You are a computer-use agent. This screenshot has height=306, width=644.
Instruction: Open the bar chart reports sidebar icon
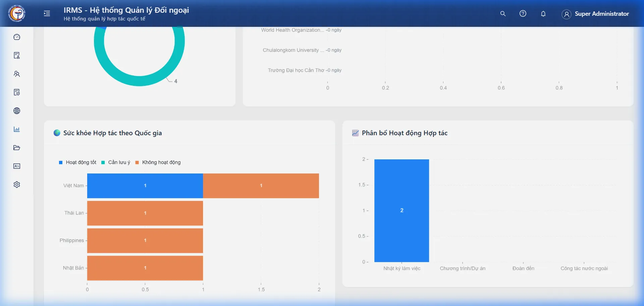tap(17, 130)
